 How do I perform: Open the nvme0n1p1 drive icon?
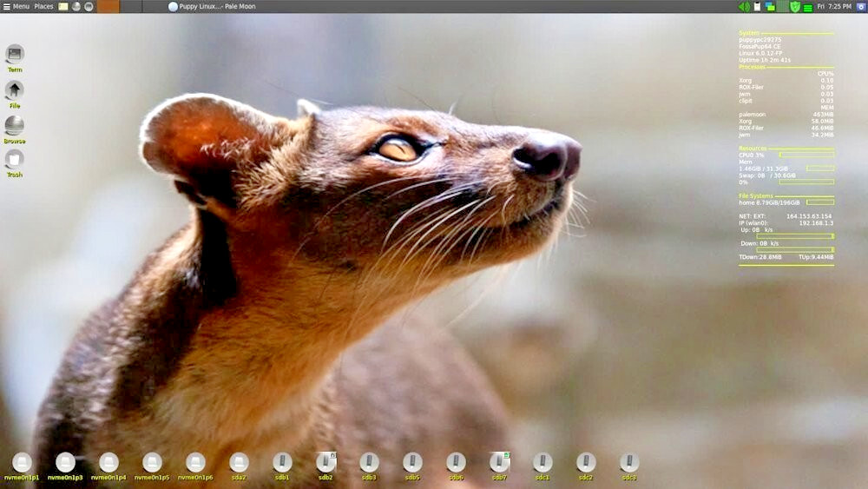pos(22,466)
